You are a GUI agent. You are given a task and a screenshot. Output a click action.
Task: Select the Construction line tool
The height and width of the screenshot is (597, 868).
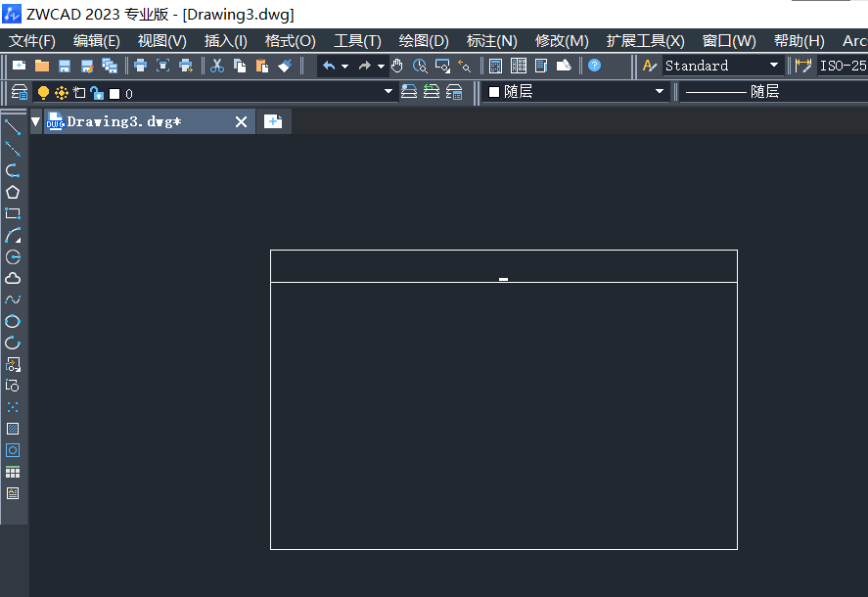[x=13, y=149]
